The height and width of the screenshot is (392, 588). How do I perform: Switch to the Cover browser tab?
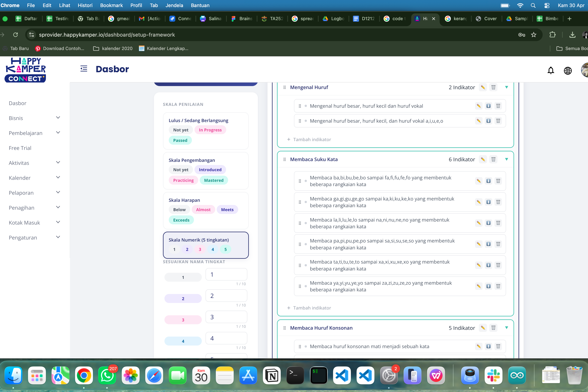(486, 18)
